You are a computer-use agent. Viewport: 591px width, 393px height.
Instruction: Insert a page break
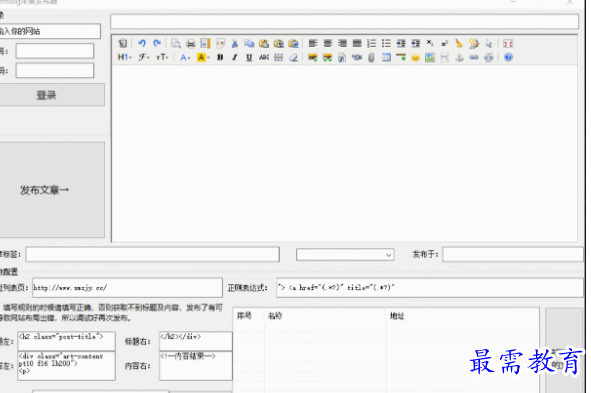click(x=445, y=57)
